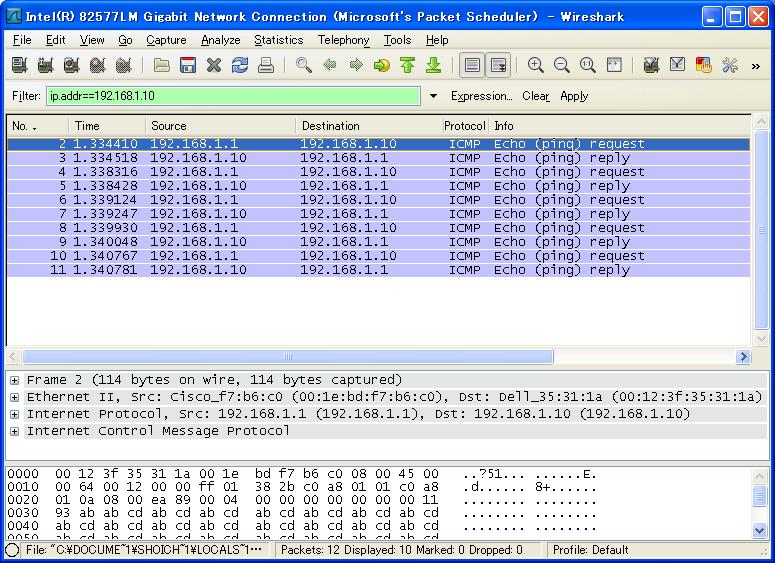This screenshot has height=563, width=775.
Task: Open the Help menu
Action: pyautogui.click(x=437, y=40)
